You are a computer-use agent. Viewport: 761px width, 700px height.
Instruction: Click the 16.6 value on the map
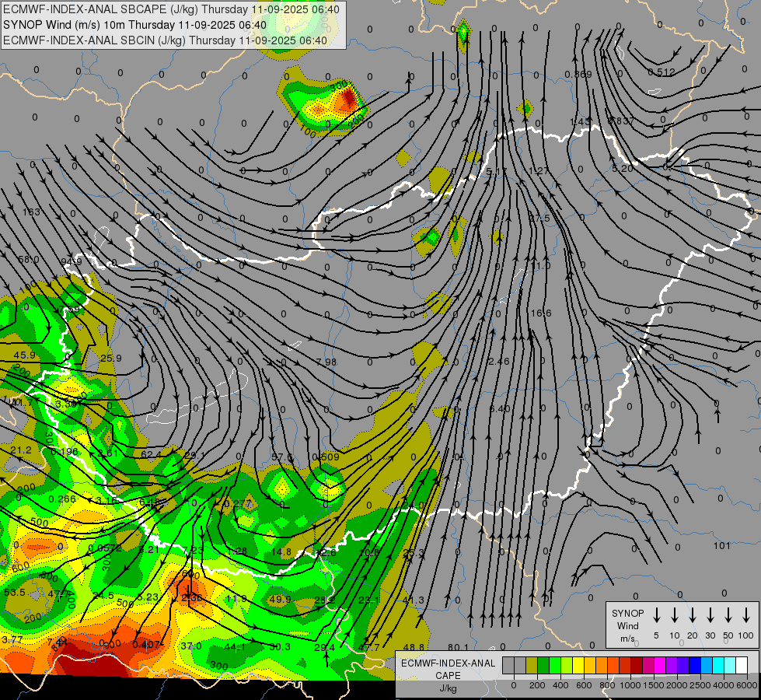(x=541, y=313)
